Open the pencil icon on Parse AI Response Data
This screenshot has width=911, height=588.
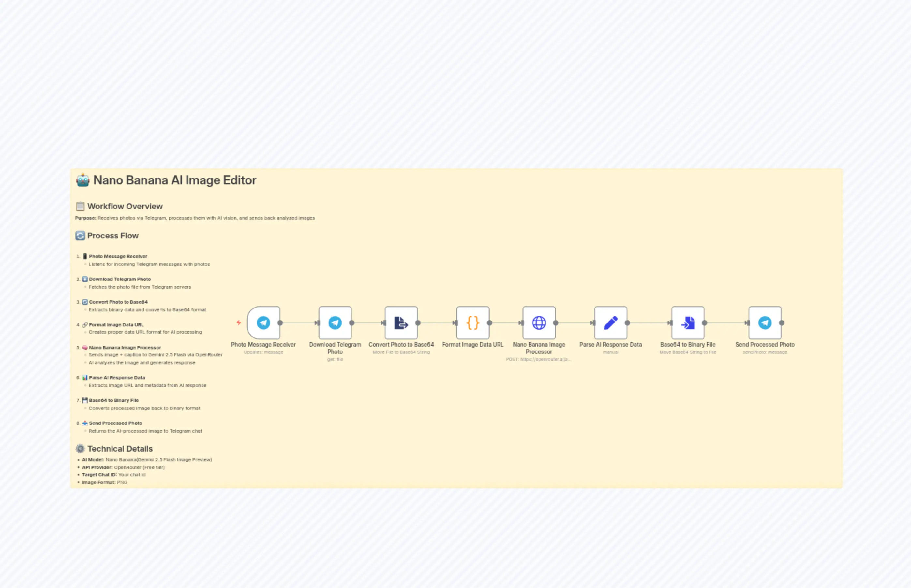611,323
